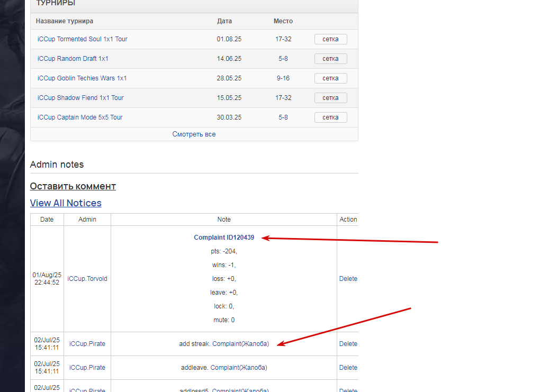This screenshot has width=549, height=392.
Task: Select mute: 0 text in note
Action: pos(224,320)
